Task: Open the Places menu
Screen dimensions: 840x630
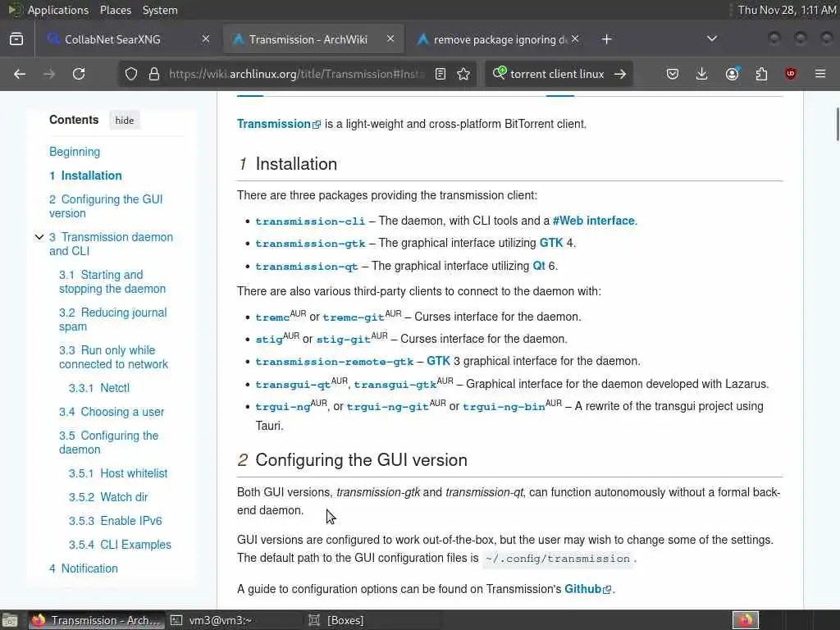Action: [x=115, y=10]
